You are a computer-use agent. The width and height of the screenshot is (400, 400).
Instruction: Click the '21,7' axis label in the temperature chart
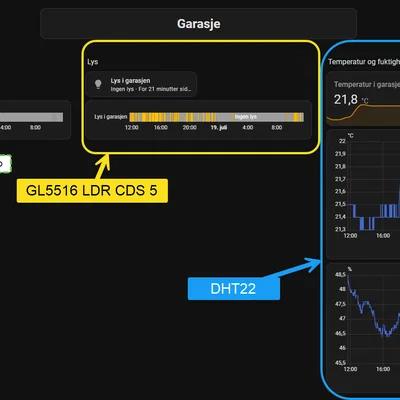(x=340, y=179)
